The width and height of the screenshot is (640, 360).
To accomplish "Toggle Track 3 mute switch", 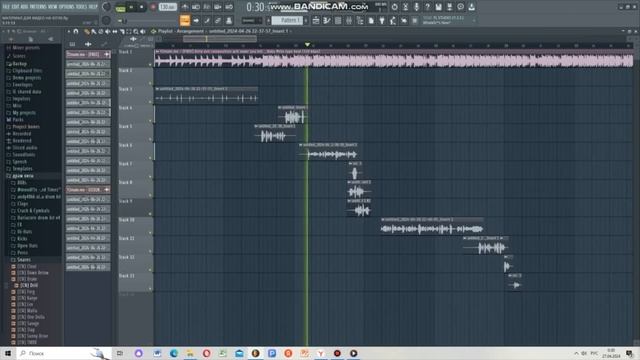I will coord(150,102).
